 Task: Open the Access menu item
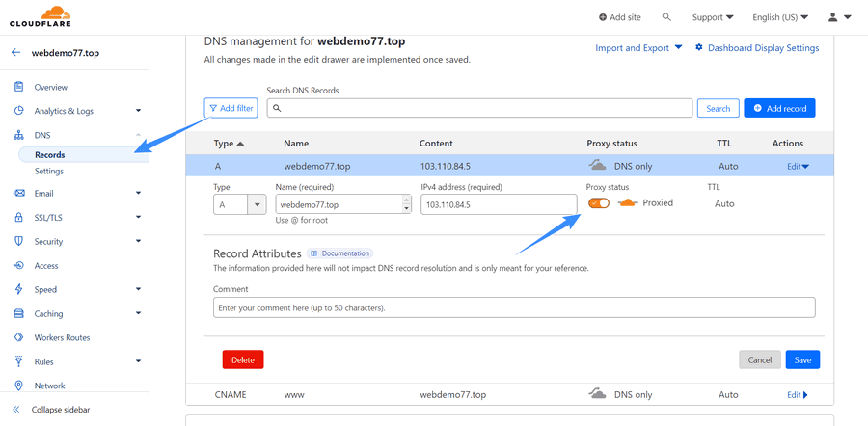[x=46, y=266]
